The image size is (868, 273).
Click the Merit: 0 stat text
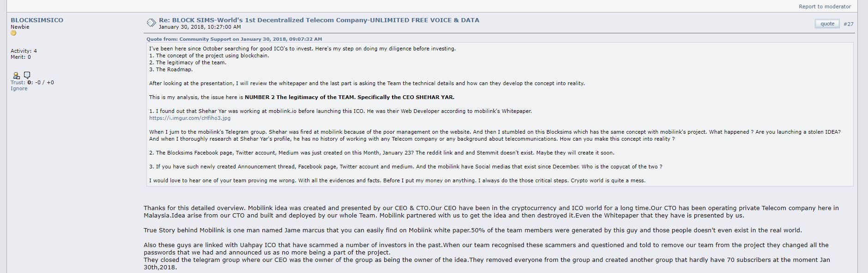tap(21, 57)
